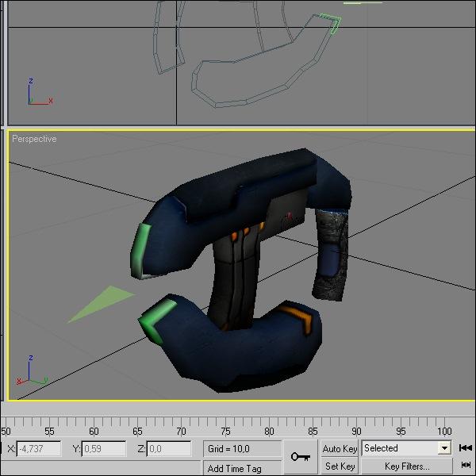476x476 pixels.
Task: Click frame 90 on the timeline ruler
Action: (358, 429)
